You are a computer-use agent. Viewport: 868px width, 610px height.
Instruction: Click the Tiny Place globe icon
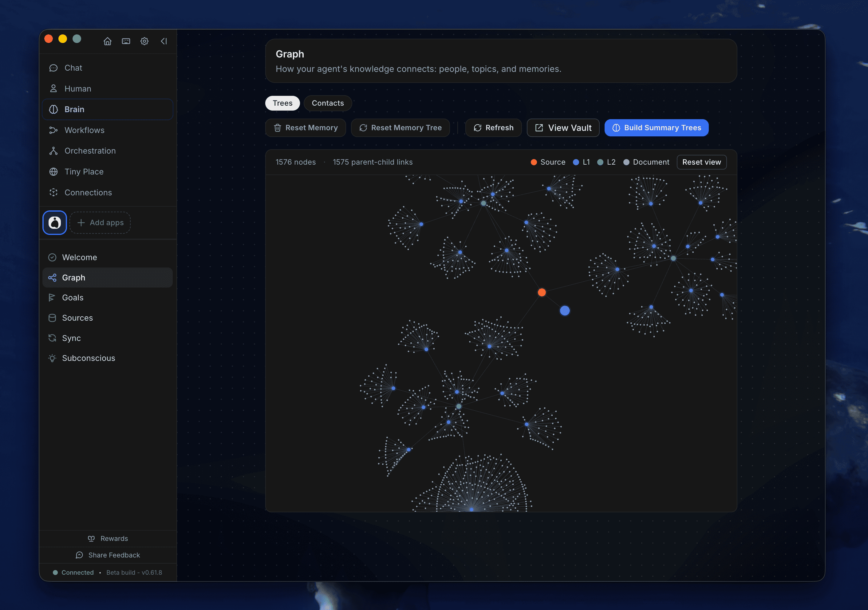(53, 172)
